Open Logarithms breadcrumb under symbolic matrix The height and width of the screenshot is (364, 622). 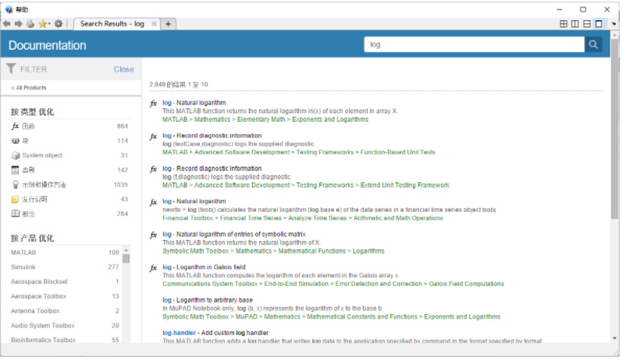click(x=368, y=251)
